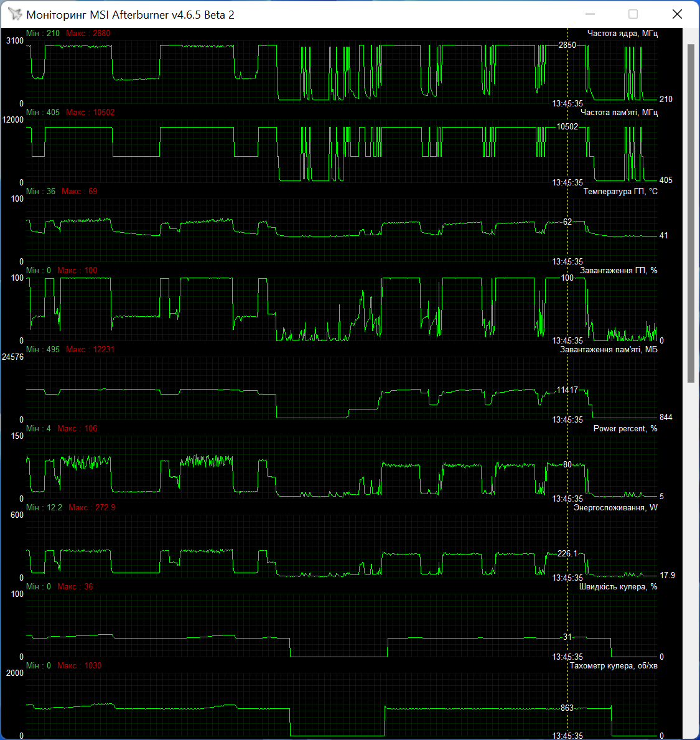This screenshot has height=740, width=700.
Task: Maximize the monitoring window
Action: point(633,14)
